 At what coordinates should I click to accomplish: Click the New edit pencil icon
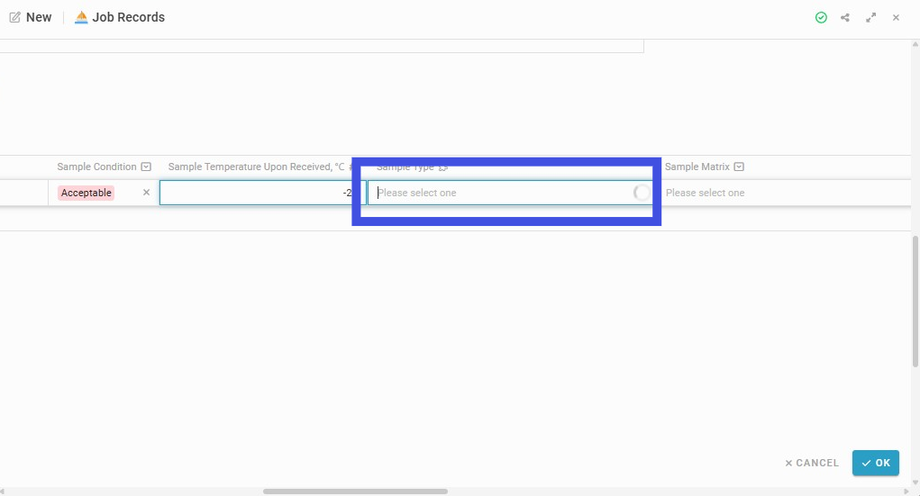(x=15, y=18)
